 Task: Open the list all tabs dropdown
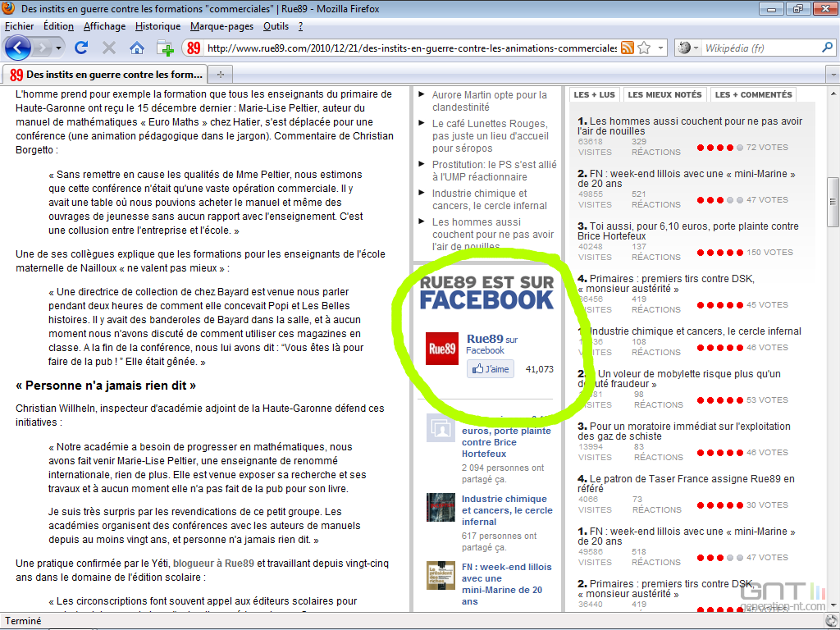point(833,75)
